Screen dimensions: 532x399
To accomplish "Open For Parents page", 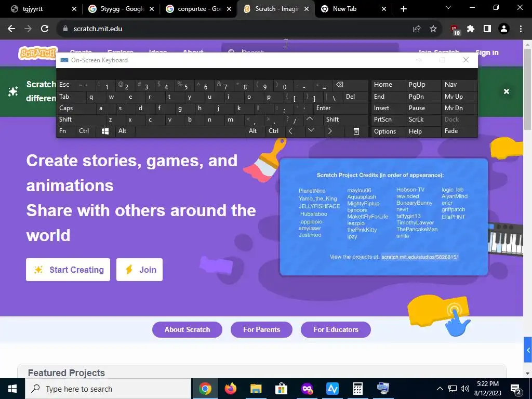I will pos(262,329).
